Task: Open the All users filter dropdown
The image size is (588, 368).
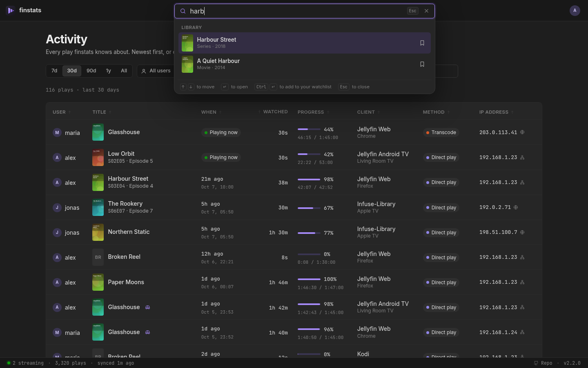Action: (x=156, y=71)
